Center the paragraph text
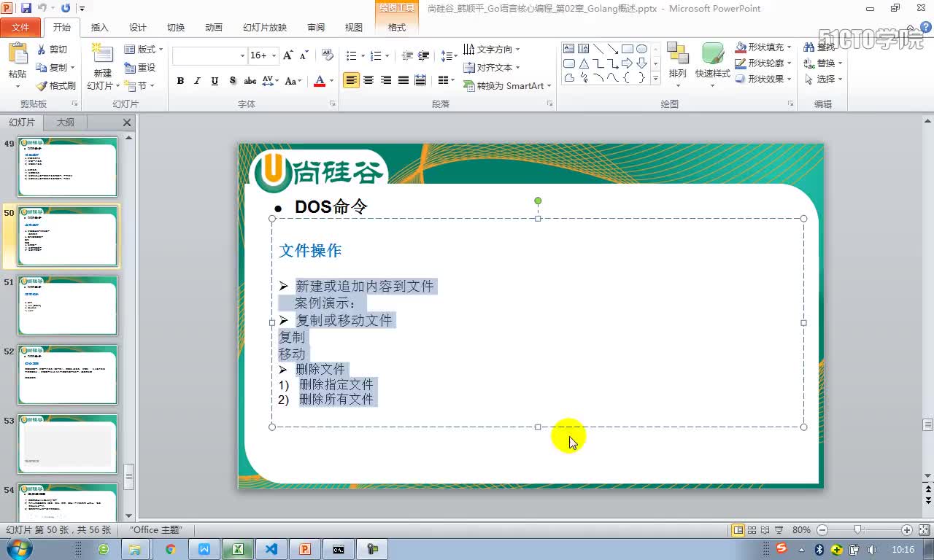The width and height of the screenshot is (934, 560). tap(368, 80)
